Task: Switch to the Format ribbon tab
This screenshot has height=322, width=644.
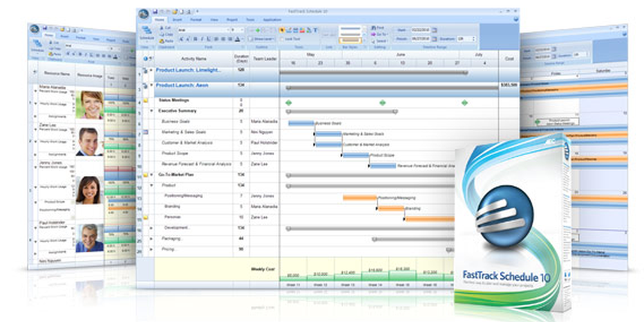Action: (196, 20)
